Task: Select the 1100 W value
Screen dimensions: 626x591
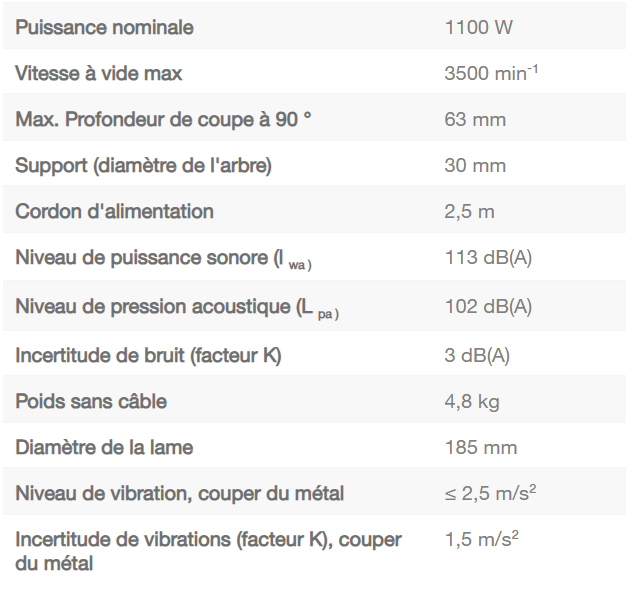Action: pos(478,28)
